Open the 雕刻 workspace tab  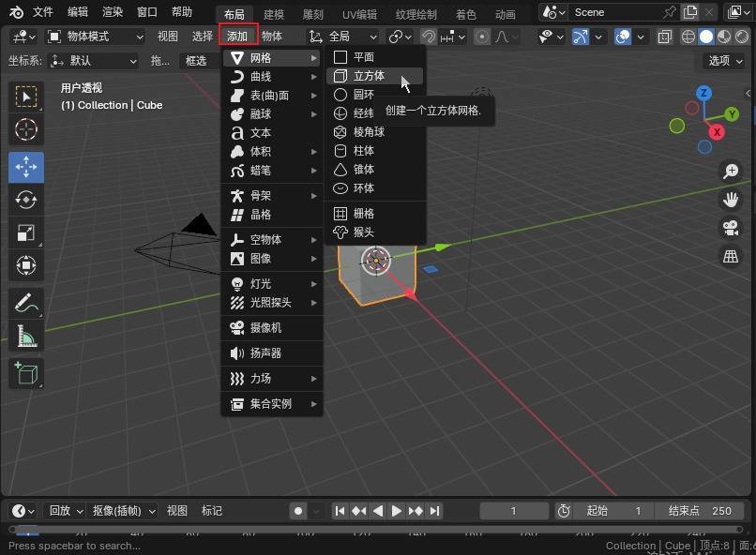coord(312,14)
